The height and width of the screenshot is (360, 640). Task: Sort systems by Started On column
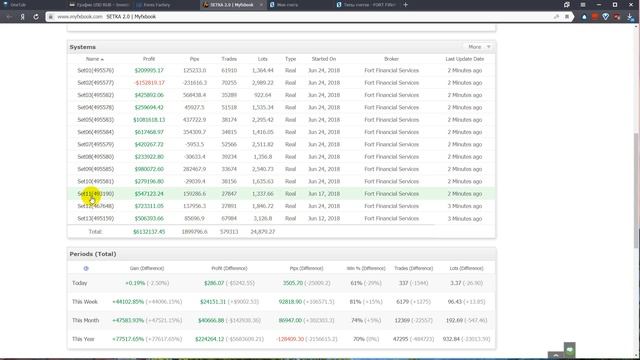click(x=324, y=59)
